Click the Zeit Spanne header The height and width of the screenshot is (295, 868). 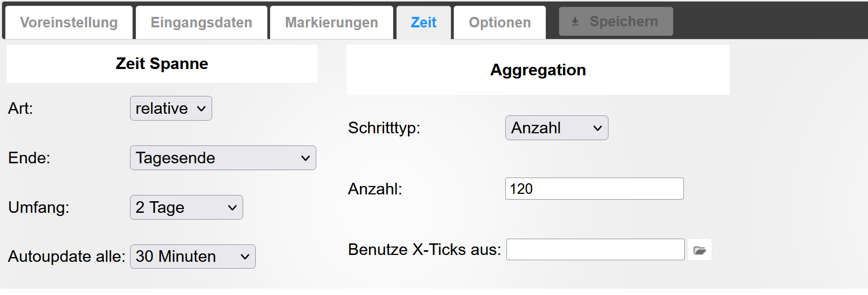click(x=162, y=64)
